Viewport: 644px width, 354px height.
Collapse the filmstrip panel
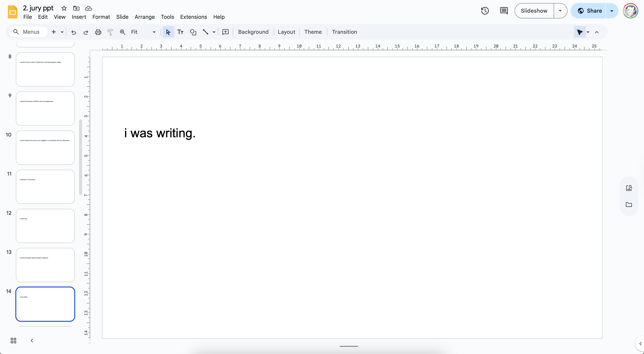click(32, 341)
